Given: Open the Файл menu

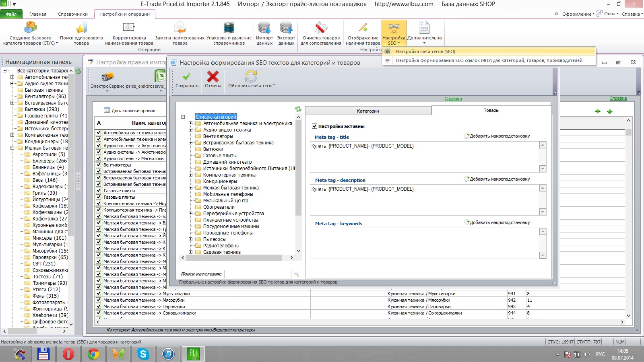Looking at the screenshot, I should tap(11, 14).
